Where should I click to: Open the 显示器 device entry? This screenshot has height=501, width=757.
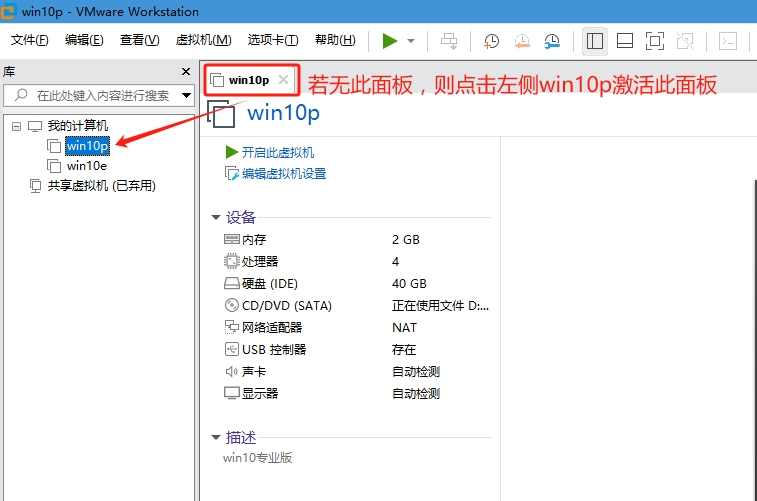pyautogui.click(x=260, y=393)
